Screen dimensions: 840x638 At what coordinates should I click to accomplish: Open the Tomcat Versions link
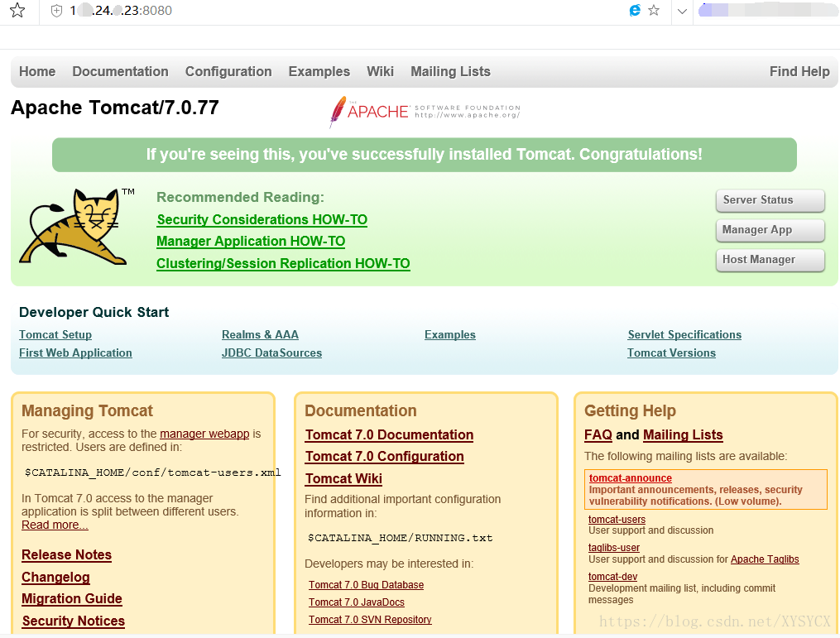point(671,353)
